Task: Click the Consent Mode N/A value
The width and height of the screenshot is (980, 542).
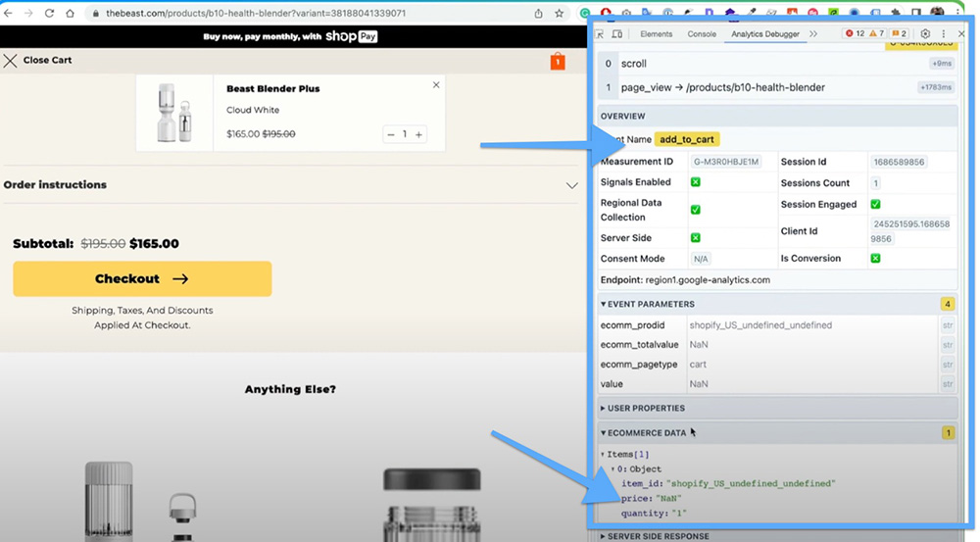Action: tap(701, 259)
